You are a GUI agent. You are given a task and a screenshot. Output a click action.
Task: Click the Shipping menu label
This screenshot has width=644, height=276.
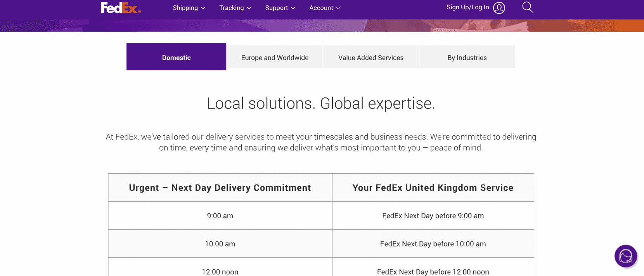click(x=185, y=8)
